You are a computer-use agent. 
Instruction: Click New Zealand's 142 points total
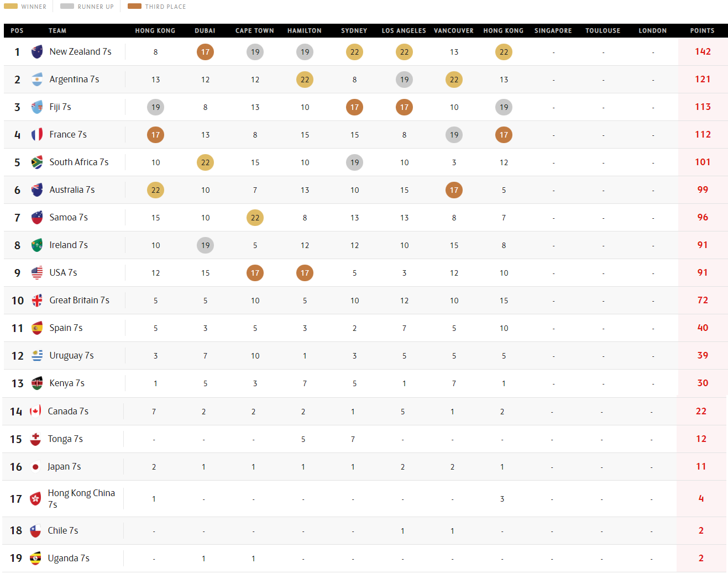703,51
